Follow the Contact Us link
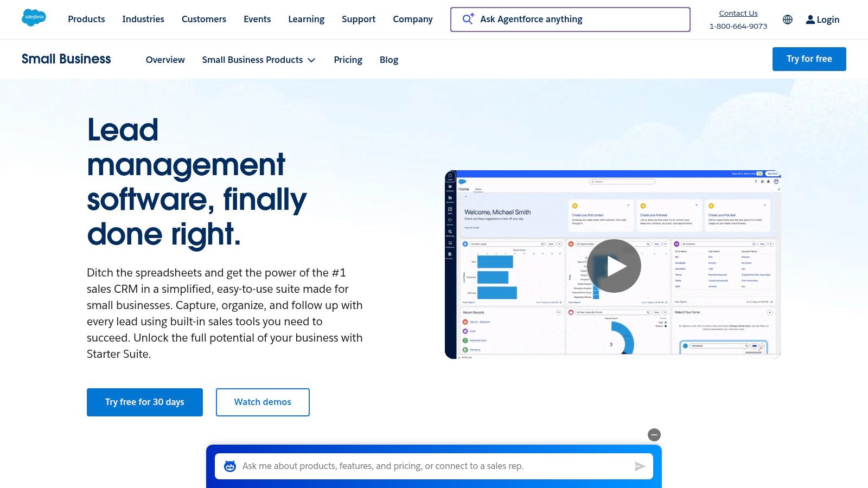Screen dimensions: 868x488 (x=738, y=13)
